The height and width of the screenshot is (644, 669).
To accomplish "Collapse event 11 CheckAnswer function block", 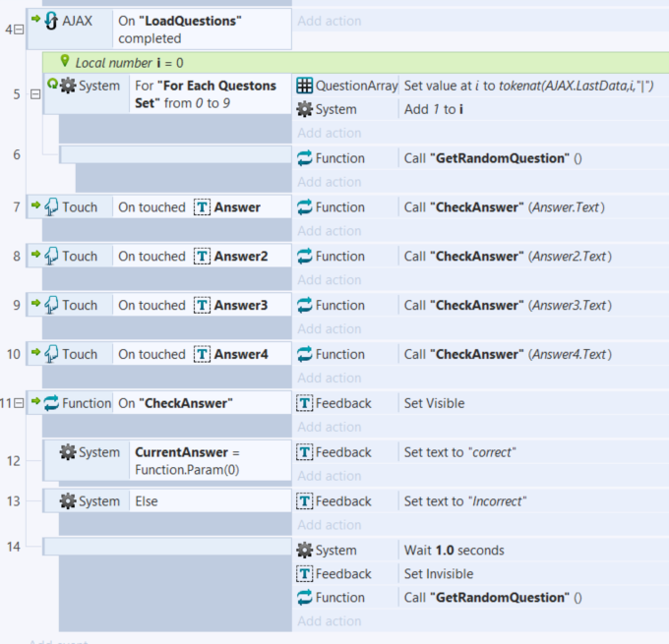I will click(20, 403).
